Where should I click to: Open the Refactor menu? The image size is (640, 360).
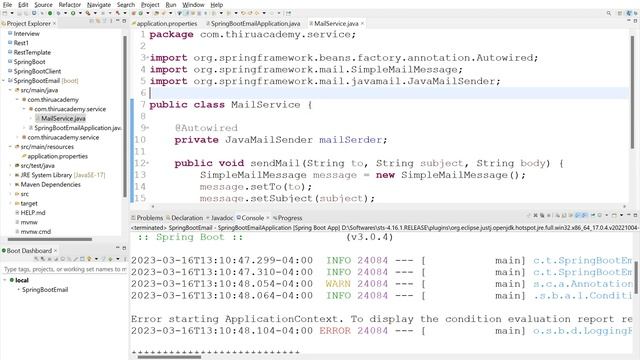[69, 4]
